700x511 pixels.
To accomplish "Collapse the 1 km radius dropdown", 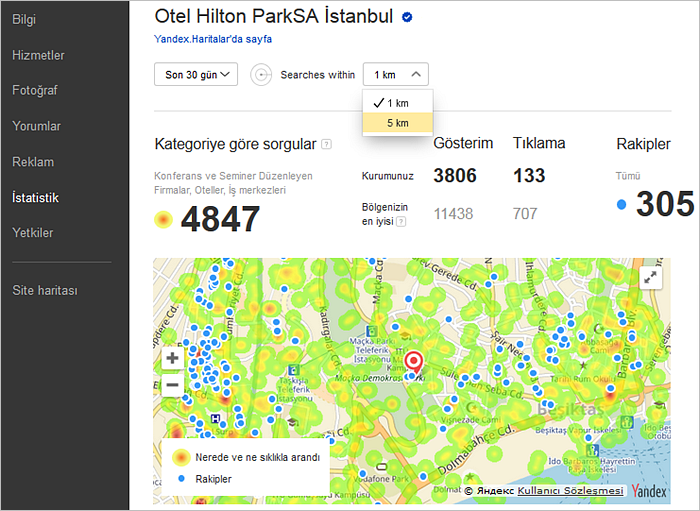I will pyautogui.click(x=396, y=74).
